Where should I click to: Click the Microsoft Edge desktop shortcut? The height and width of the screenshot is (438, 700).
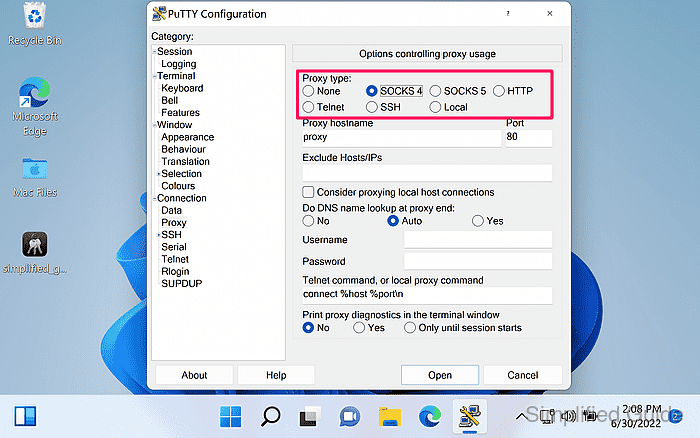pyautogui.click(x=34, y=106)
